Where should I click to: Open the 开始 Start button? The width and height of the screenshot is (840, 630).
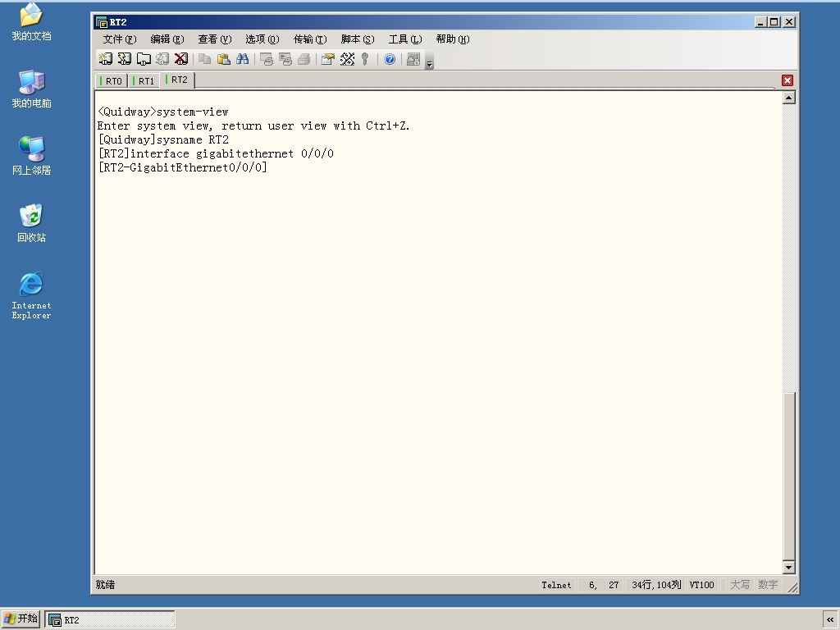pos(21,619)
